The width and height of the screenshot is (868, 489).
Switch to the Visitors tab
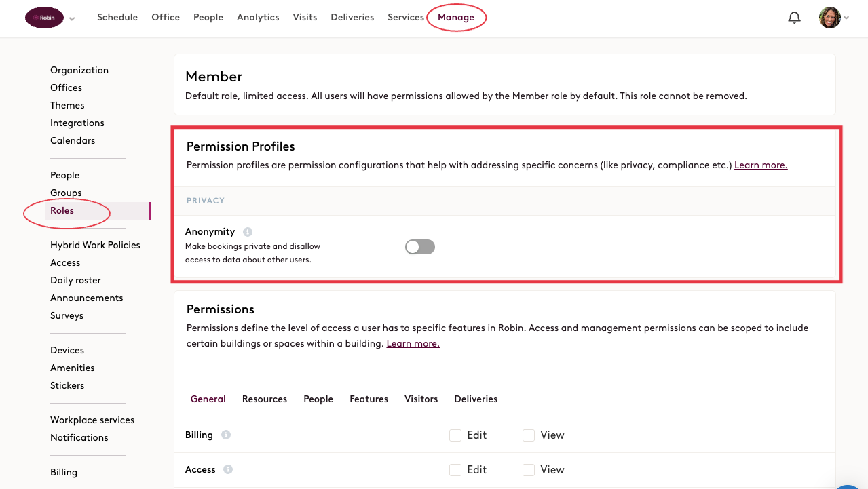(x=421, y=399)
